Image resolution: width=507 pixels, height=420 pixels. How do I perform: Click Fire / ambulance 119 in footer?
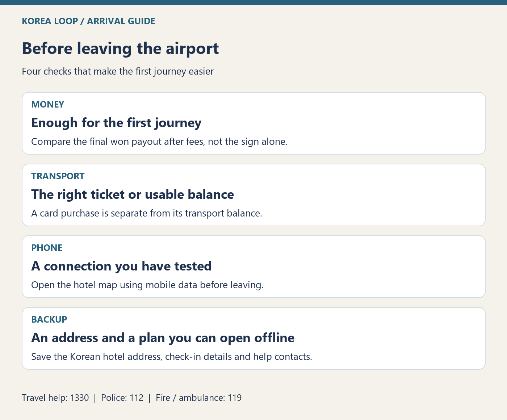(199, 398)
